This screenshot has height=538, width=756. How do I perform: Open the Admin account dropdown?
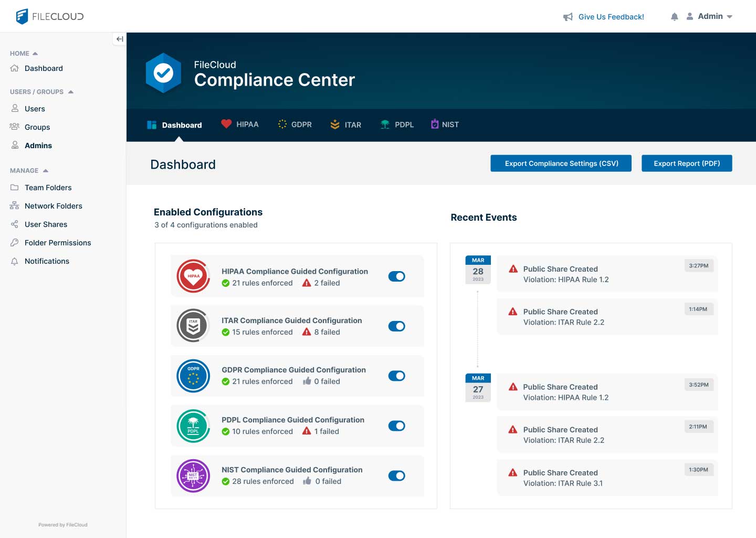point(710,16)
